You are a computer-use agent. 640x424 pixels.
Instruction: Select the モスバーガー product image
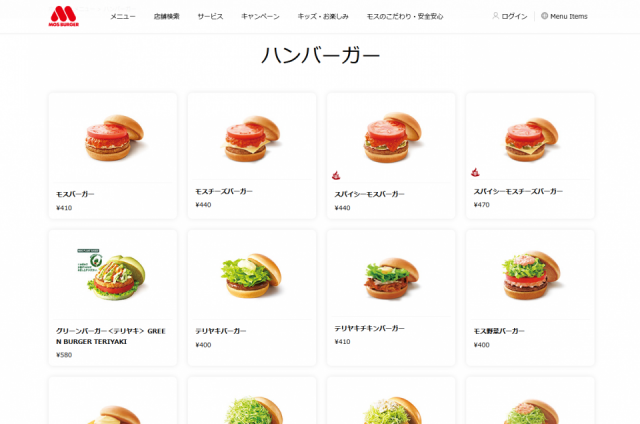(x=113, y=138)
